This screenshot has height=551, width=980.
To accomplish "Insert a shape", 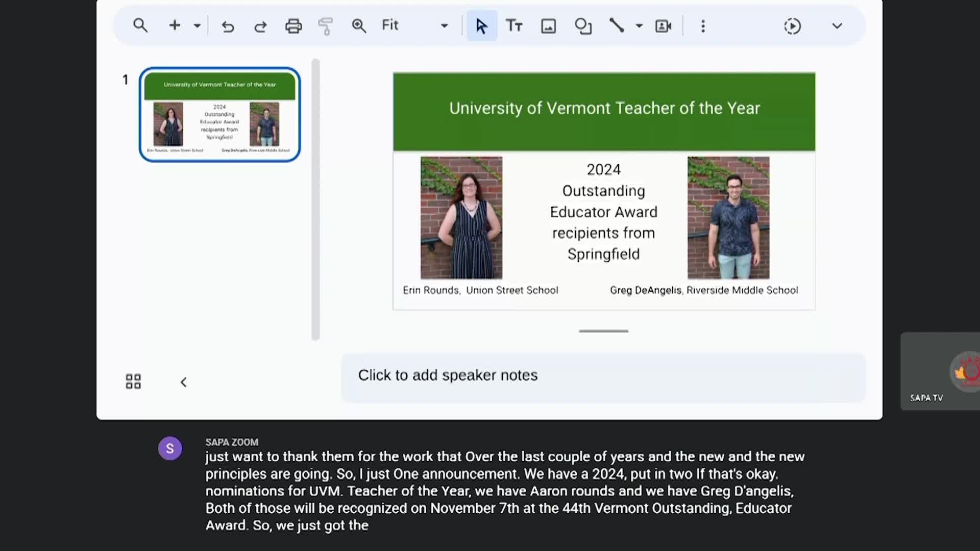I will point(583,26).
